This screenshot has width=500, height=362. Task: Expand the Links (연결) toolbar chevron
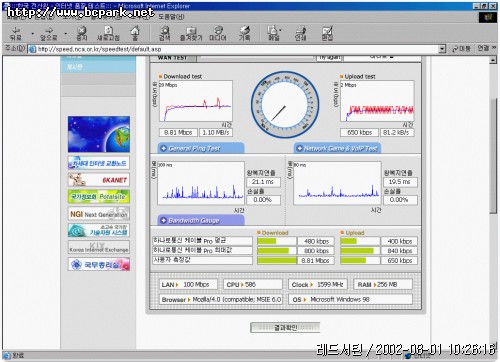pos(494,48)
